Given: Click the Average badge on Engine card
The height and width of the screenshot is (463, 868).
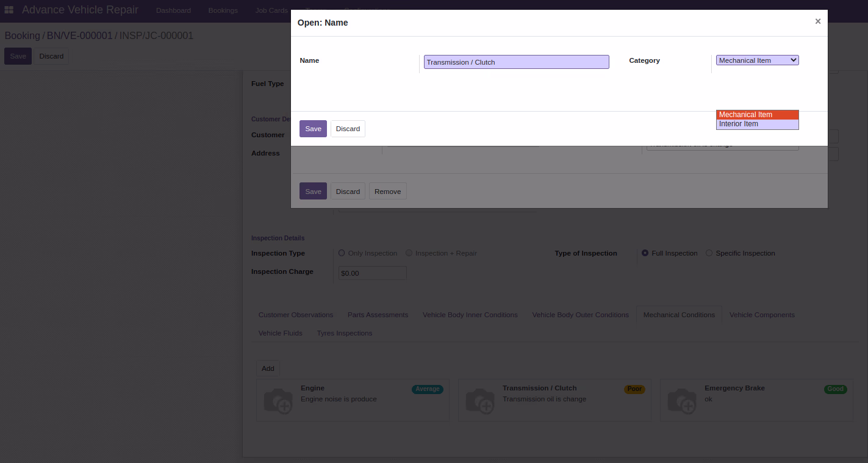Looking at the screenshot, I should (428, 389).
